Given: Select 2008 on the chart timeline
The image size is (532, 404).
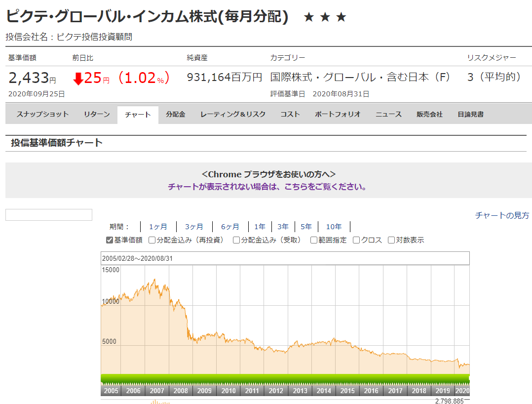Looking at the screenshot, I should coord(181,391).
